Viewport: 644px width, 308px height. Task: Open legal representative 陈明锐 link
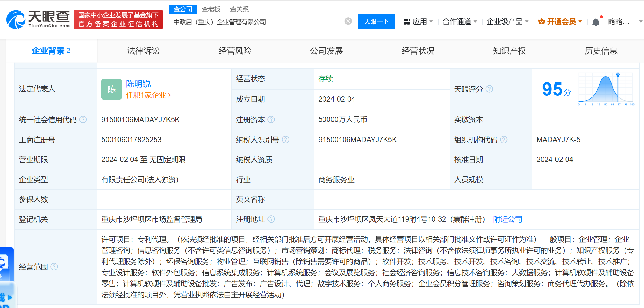point(138,84)
